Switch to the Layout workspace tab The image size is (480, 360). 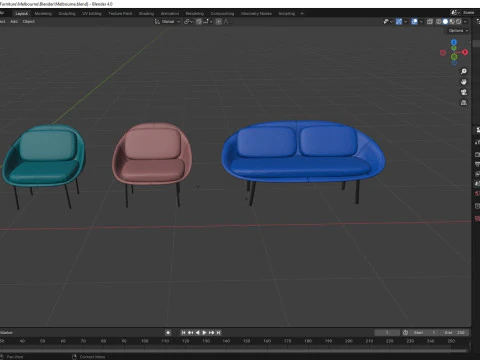tap(22, 14)
